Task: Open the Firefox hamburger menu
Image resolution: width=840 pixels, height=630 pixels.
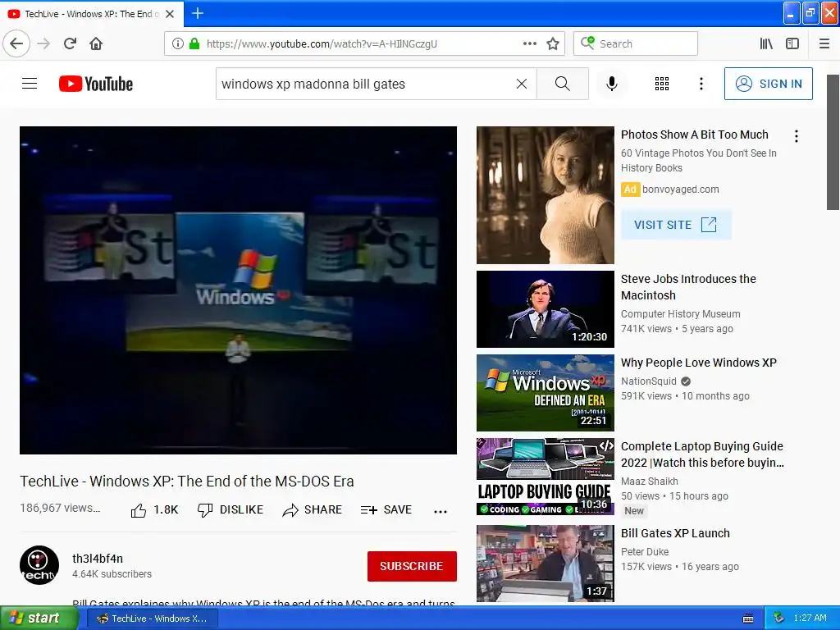Action: click(824, 44)
